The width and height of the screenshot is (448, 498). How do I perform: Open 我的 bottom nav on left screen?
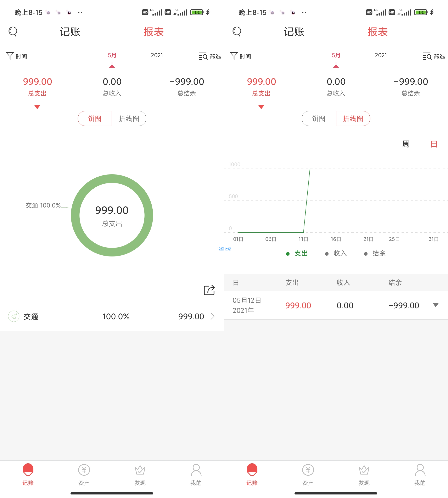point(196,474)
